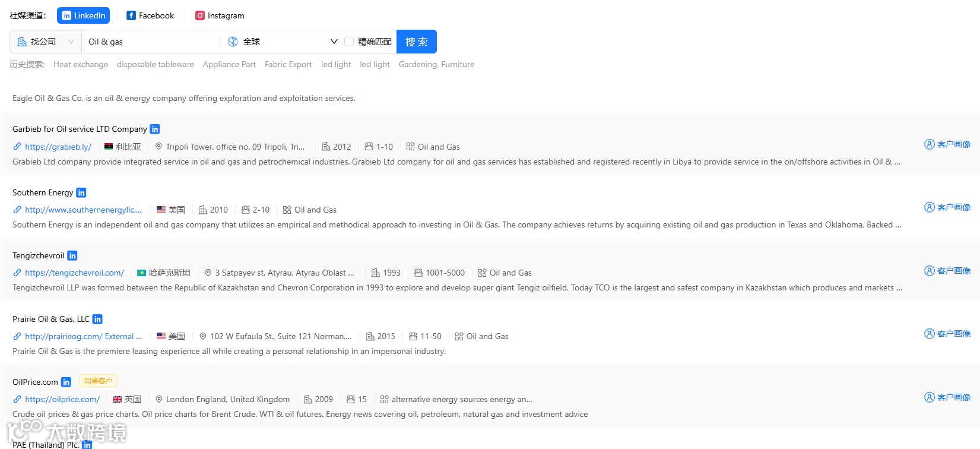Select history search Gardening, Furniture
980x449 pixels.
click(436, 64)
